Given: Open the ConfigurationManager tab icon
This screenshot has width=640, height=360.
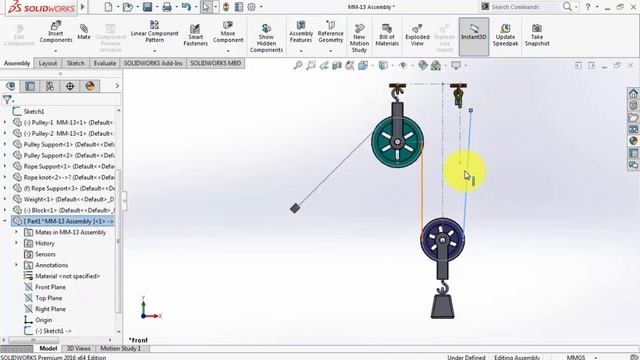Looking at the screenshot, I should [50, 86].
